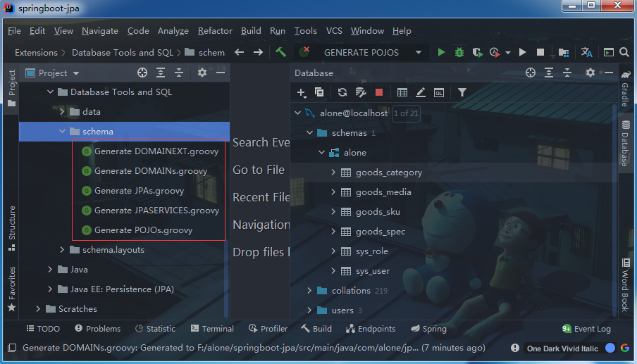Open the Terminal tool window
Screen dimensions: 637x364
212,329
